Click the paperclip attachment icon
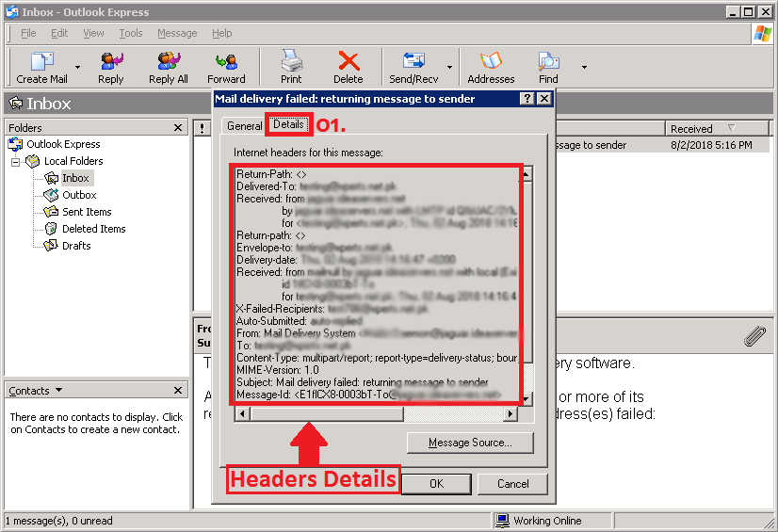 [x=754, y=336]
